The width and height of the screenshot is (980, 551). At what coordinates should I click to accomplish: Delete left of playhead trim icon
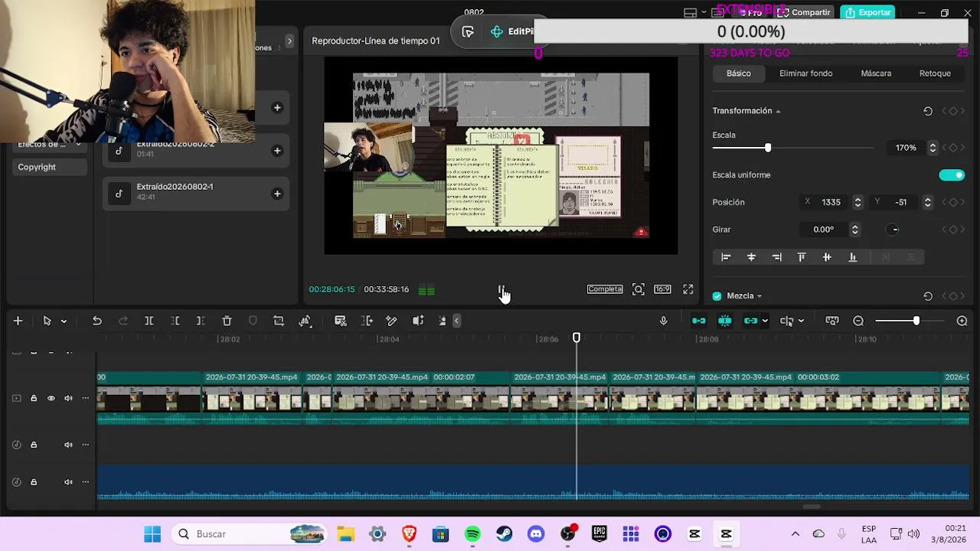point(175,321)
